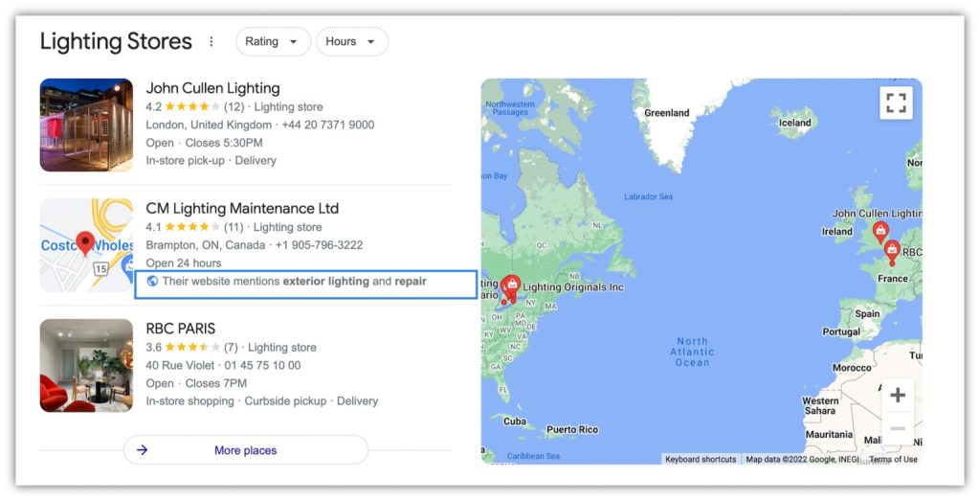Open the John Cullen Lighting listing title
This screenshot has width=980, height=501.
click(213, 88)
